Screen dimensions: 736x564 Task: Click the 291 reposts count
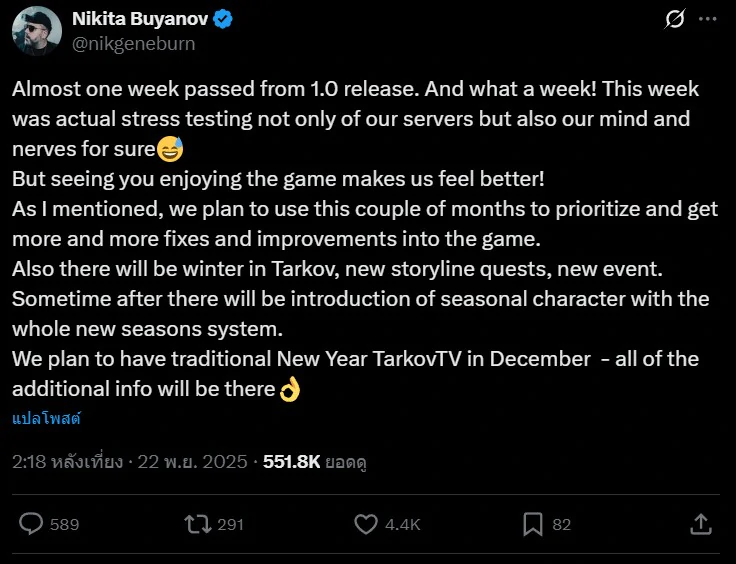230,524
